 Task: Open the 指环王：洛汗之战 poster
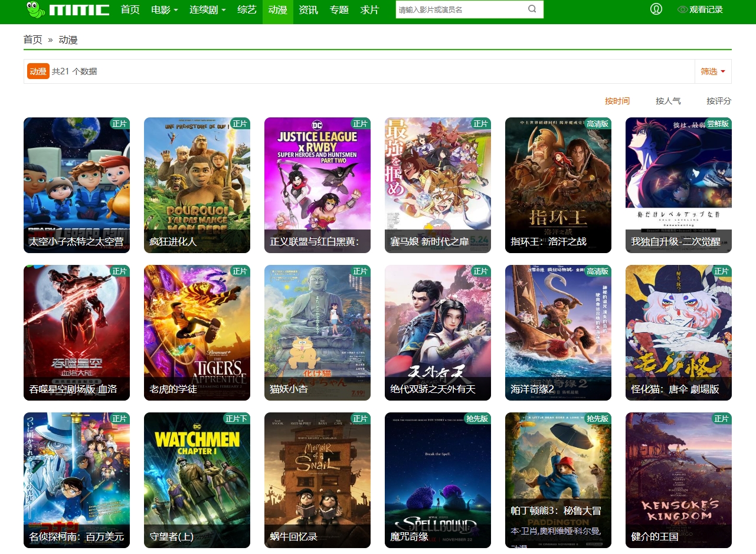pos(558,185)
